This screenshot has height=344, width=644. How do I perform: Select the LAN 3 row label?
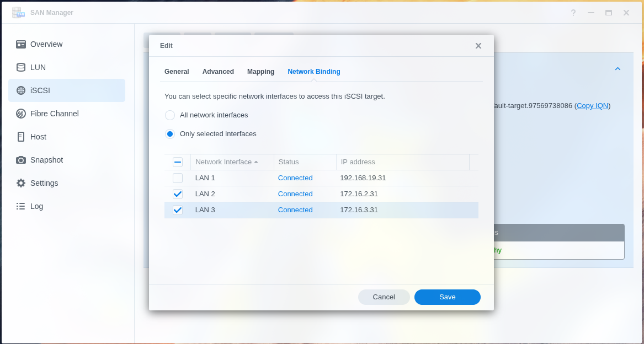click(x=205, y=210)
